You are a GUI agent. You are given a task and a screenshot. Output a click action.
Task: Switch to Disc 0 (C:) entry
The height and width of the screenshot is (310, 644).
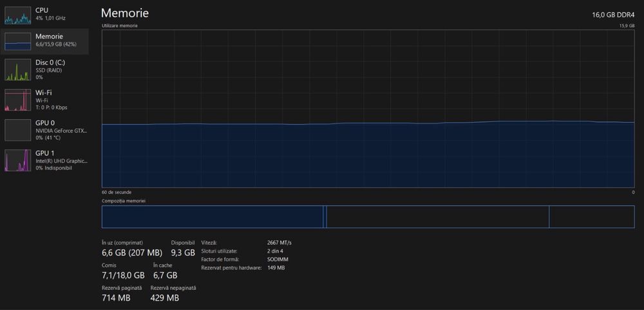pos(44,70)
